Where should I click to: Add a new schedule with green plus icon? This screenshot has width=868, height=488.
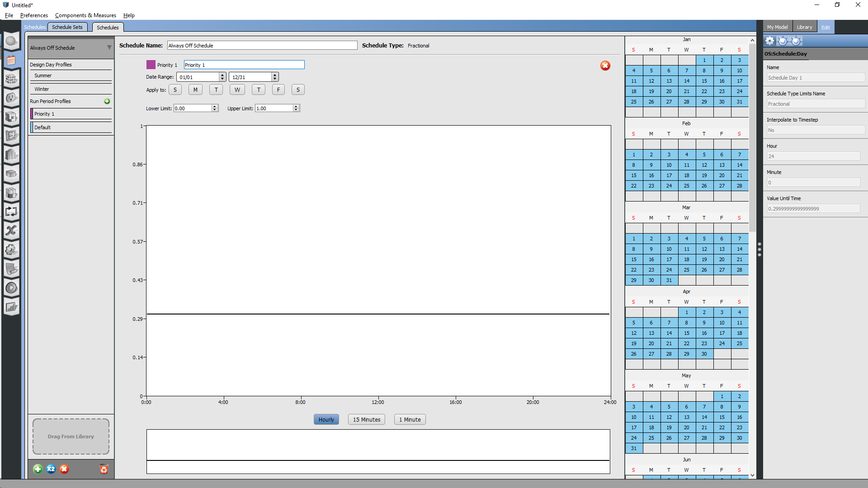(x=38, y=469)
